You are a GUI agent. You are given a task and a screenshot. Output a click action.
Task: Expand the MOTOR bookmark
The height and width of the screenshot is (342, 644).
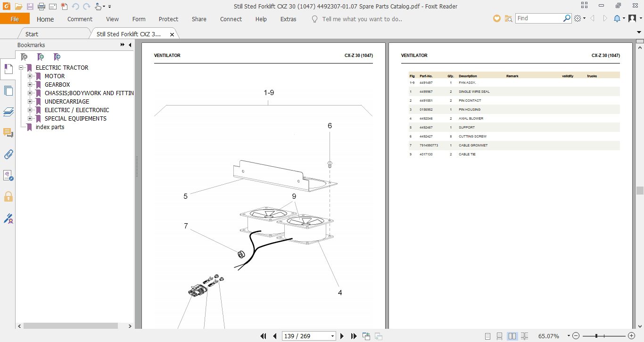(30, 76)
